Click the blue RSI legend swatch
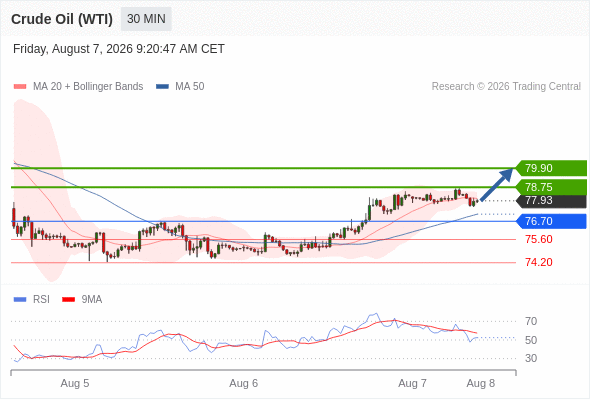The width and height of the screenshot is (590, 400). point(20,300)
